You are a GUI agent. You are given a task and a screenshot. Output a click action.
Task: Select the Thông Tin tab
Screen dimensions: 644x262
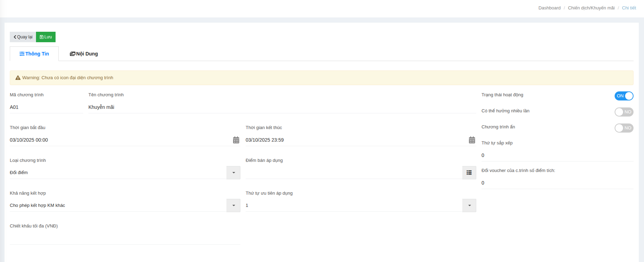[34, 54]
